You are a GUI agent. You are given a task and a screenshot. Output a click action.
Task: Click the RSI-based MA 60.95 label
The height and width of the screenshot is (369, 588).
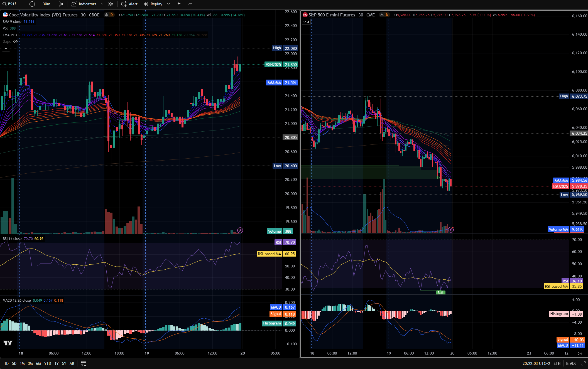(276, 254)
